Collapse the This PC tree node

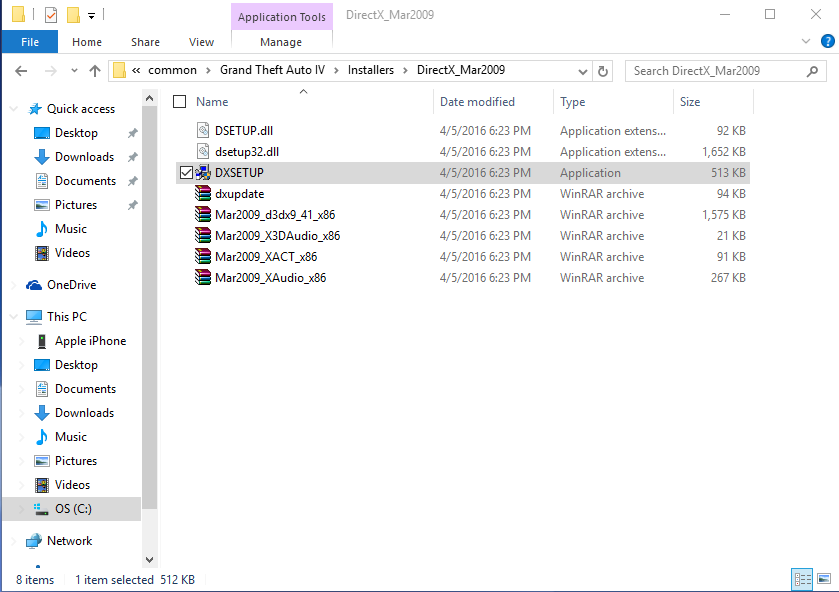[x=14, y=317]
